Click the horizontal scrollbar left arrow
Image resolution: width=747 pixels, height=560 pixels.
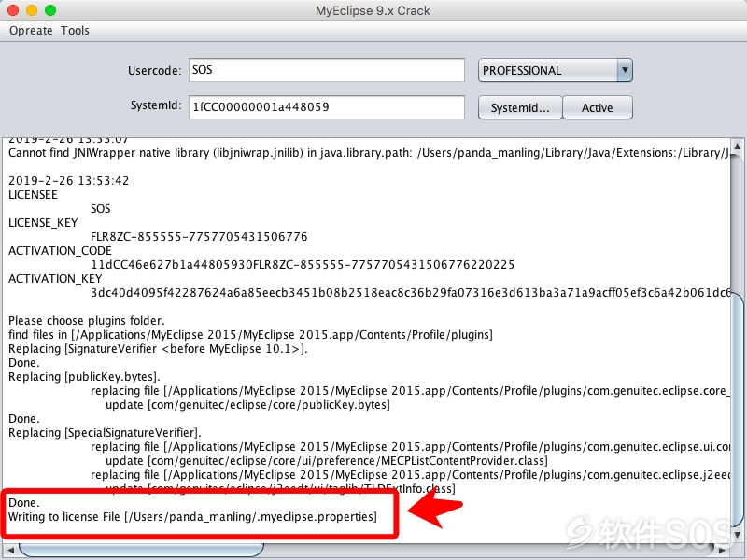(x=9, y=550)
